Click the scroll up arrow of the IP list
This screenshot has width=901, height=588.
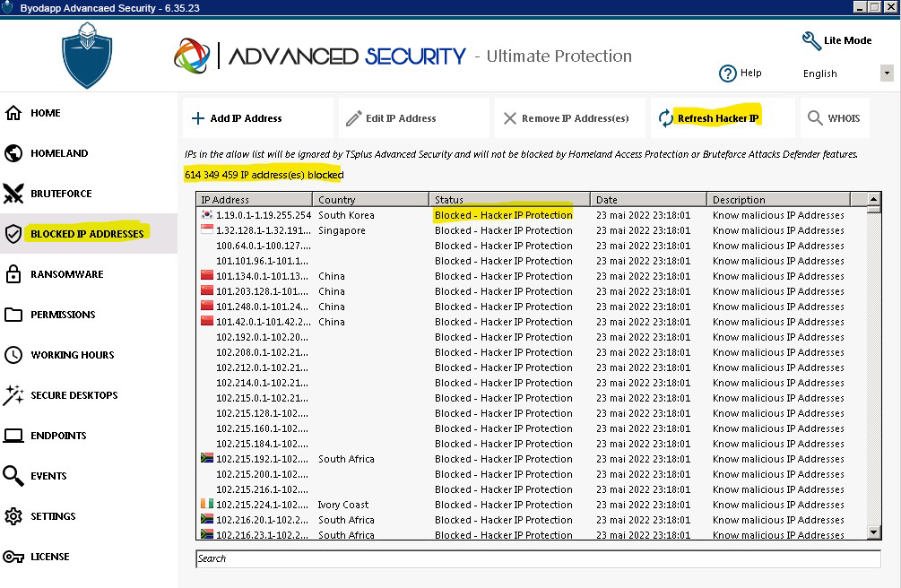[x=873, y=199]
